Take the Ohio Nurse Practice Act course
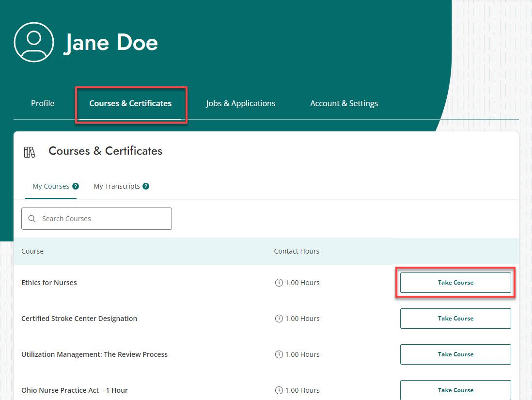Viewport: 532px width, 400px height. click(x=455, y=390)
